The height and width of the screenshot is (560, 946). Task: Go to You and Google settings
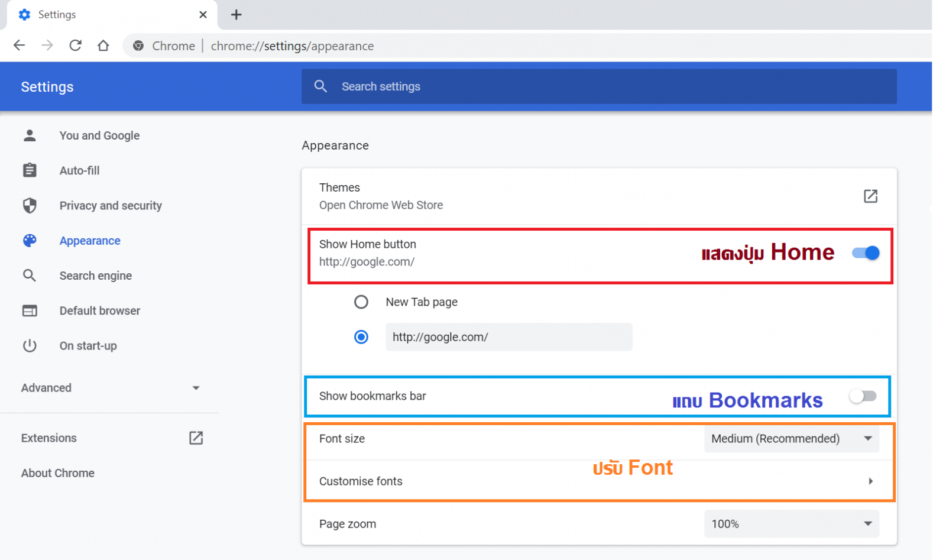point(99,135)
